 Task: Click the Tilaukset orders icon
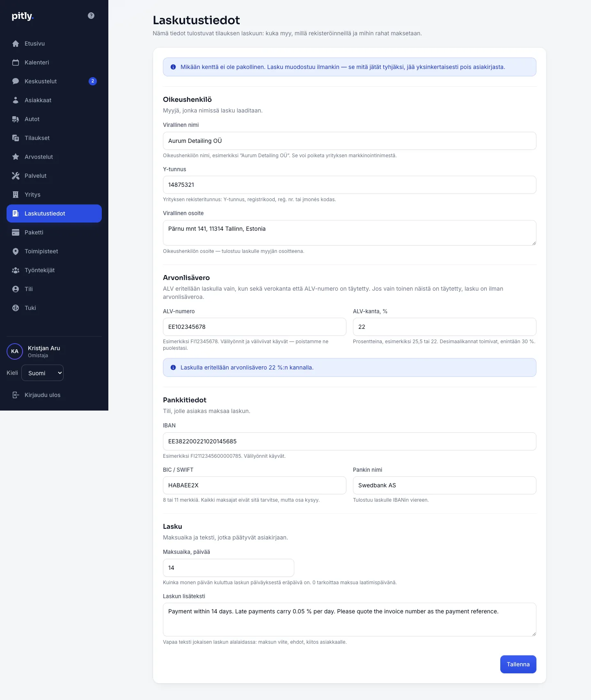[x=16, y=138]
